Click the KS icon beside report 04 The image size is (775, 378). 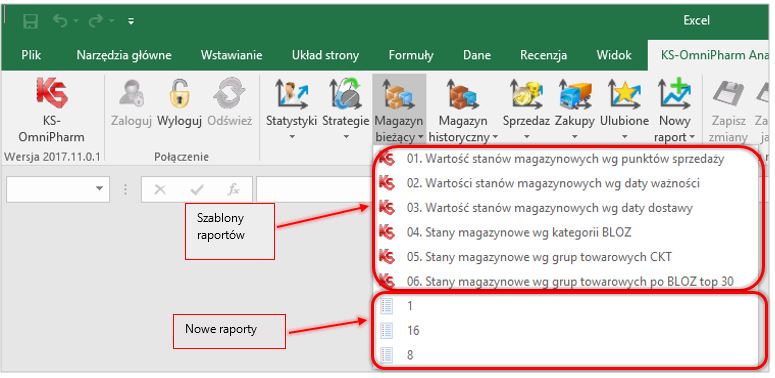coord(387,232)
